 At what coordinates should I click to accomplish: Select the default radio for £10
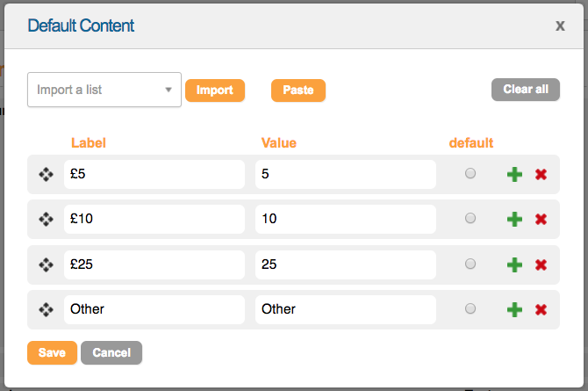[x=470, y=219]
